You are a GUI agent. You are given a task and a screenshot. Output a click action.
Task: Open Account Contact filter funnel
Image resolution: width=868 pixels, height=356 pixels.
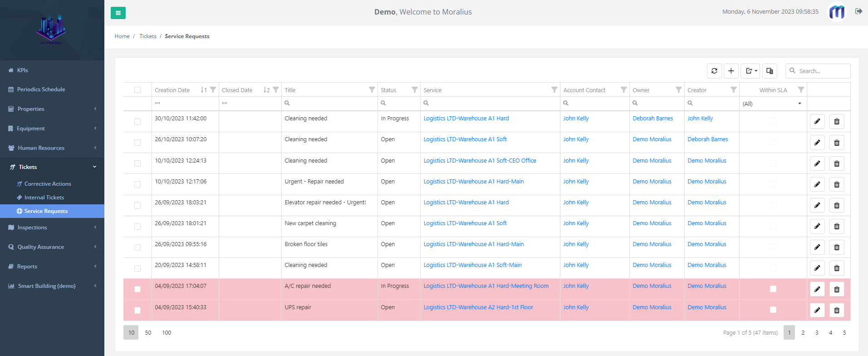[624, 90]
